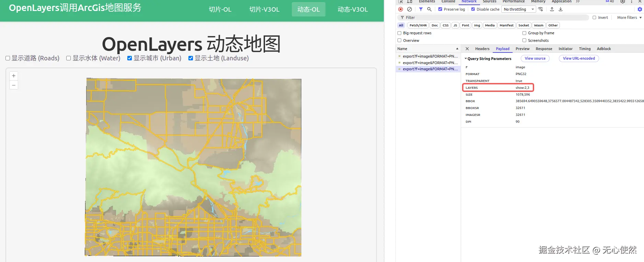Enable Screenshots checkbox
The image size is (644, 262).
tap(524, 40)
